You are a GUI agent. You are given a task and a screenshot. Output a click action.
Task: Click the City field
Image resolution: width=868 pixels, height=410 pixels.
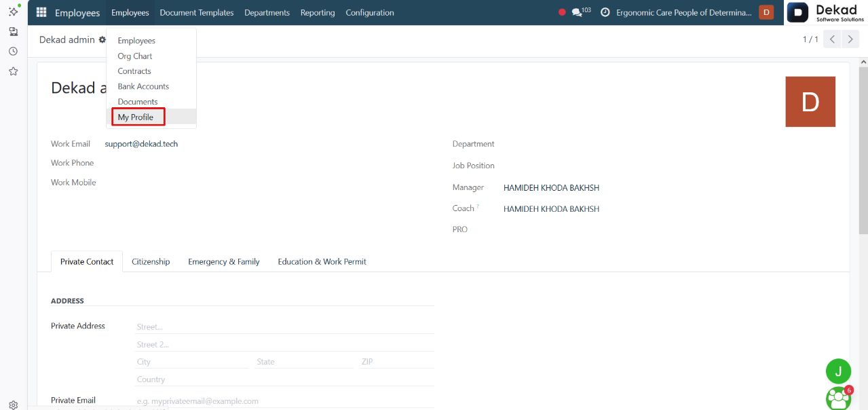pos(193,362)
